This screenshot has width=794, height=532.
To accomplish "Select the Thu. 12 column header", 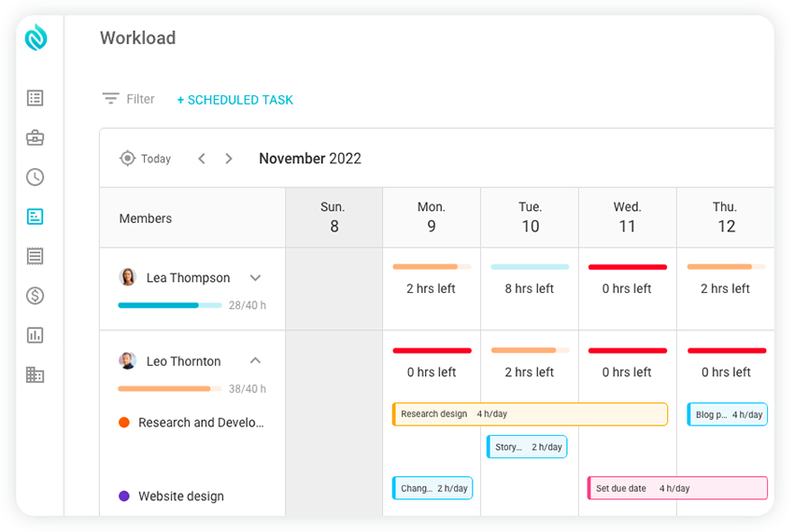I will [x=725, y=217].
